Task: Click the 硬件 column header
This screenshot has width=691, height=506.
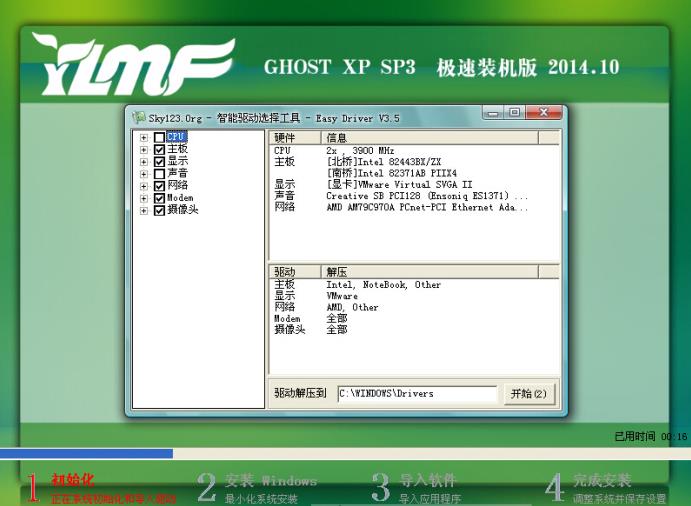Action: pyautogui.click(x=294, y=138)
